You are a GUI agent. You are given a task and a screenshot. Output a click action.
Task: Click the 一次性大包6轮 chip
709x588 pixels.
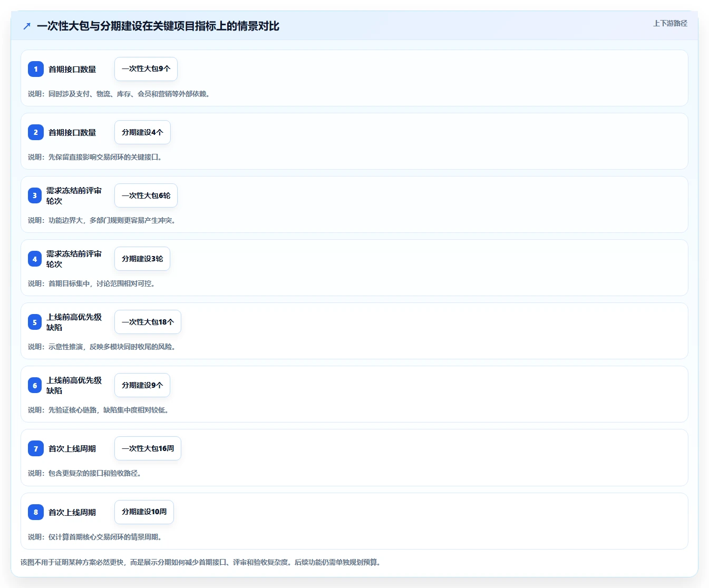tap(146, 195)
